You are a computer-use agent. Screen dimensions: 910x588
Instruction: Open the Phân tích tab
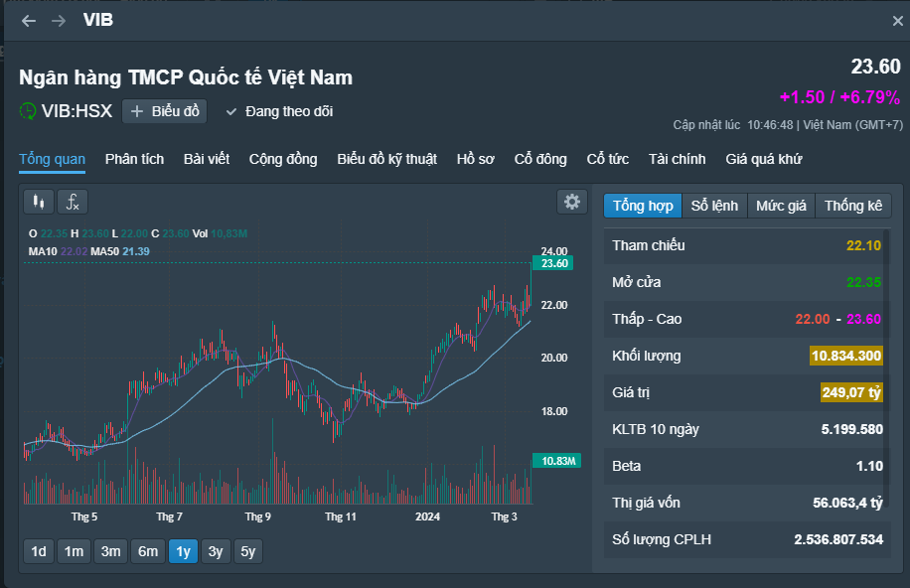(135, 159)
